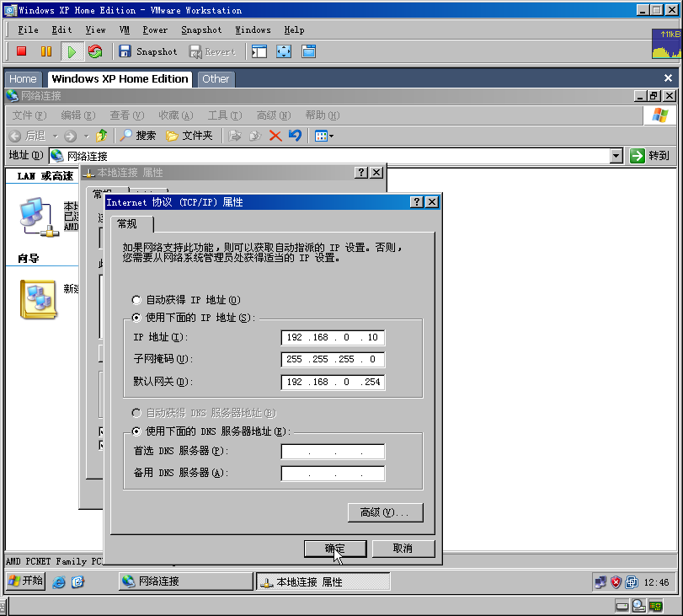Screen dimensions: 683x616
Task: Open Advanced settings (高级)
Action: point(385,512)
